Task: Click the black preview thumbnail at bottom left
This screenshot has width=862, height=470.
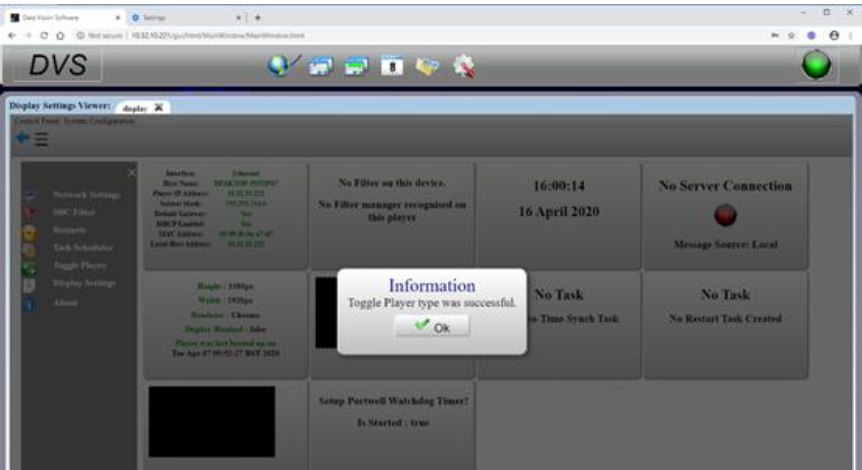Action: 211,422
